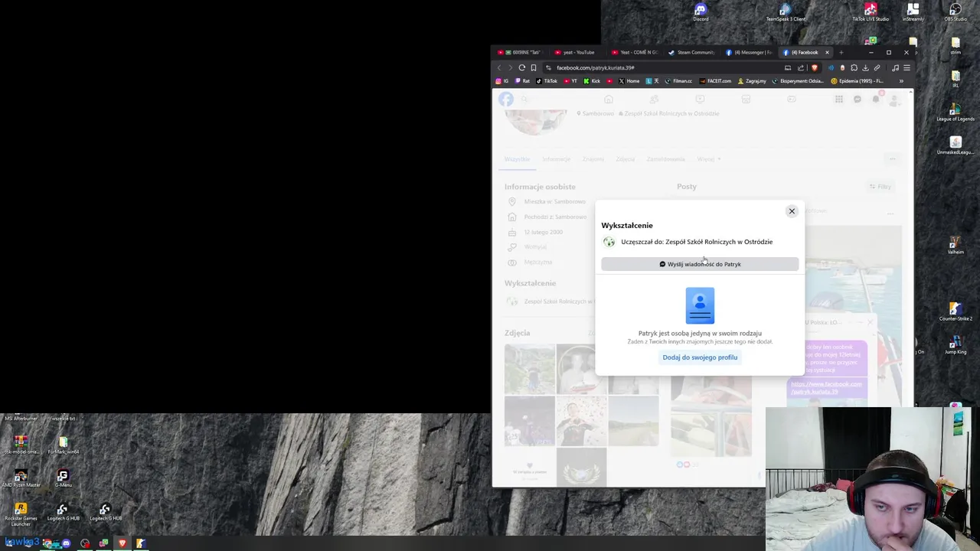This screenshot has width=980, height=551.
Task: Click the browser back arrow
Action: pyautogui.click(x=499, y=67)
